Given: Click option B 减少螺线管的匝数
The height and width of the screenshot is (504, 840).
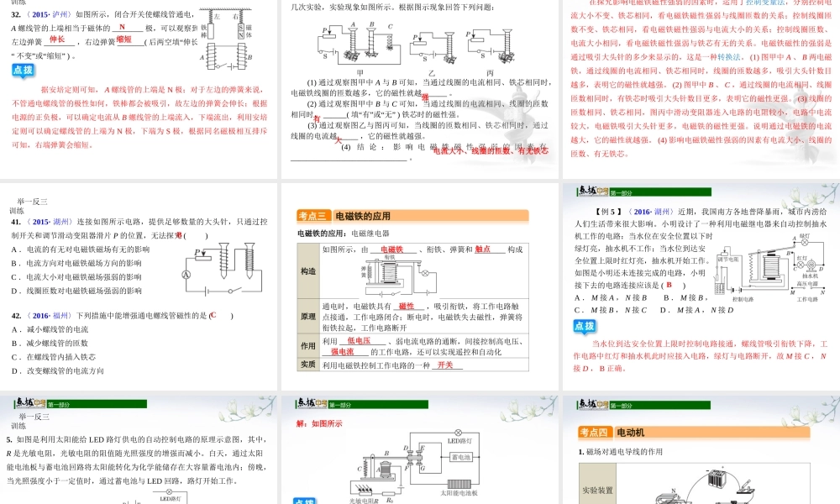Looking at the screenshot, I should pos(50,344).
